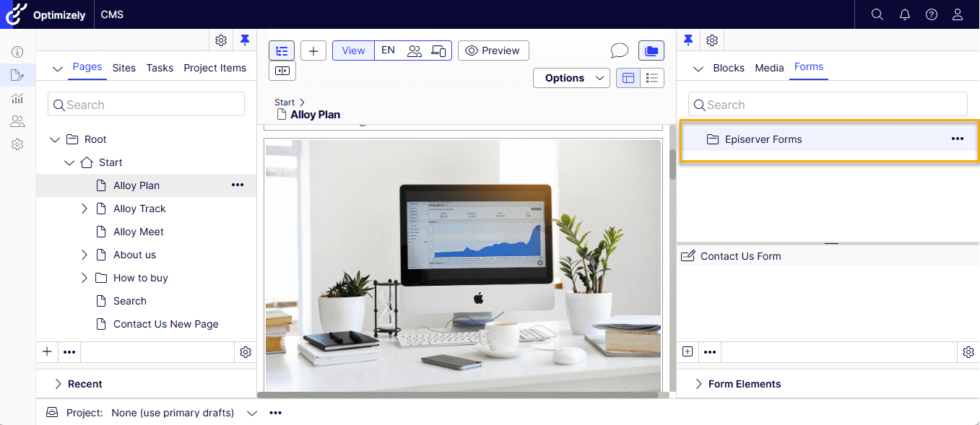Screen dimensions: 980x425
Task: Open the Options dropdown
Action: 571,78
